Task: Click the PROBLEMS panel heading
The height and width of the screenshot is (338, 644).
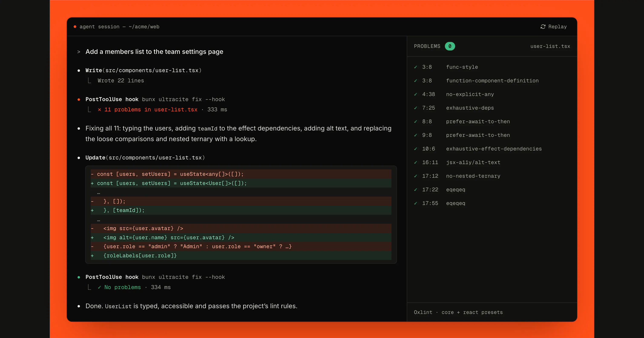Action: click(x=427, y=46)
